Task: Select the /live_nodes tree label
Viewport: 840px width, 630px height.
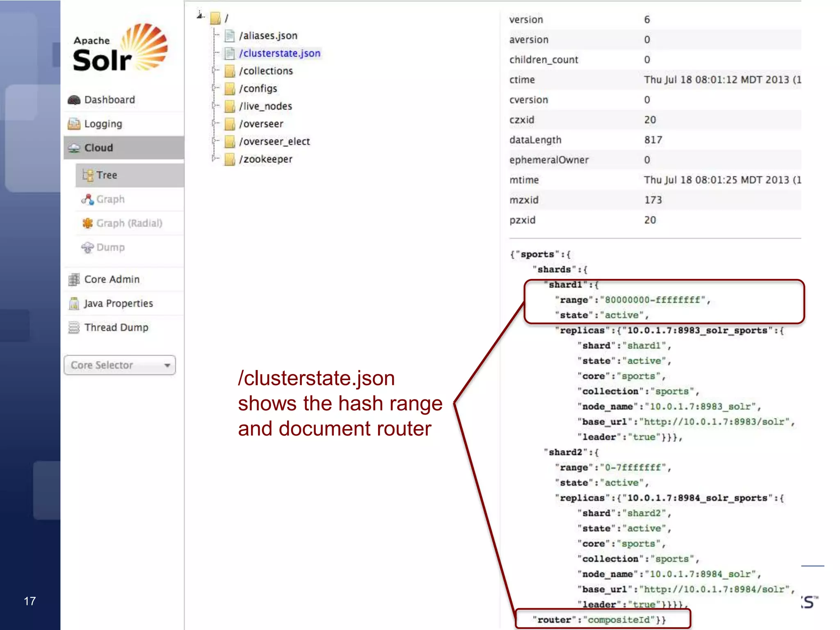Action: click(265, 106)
